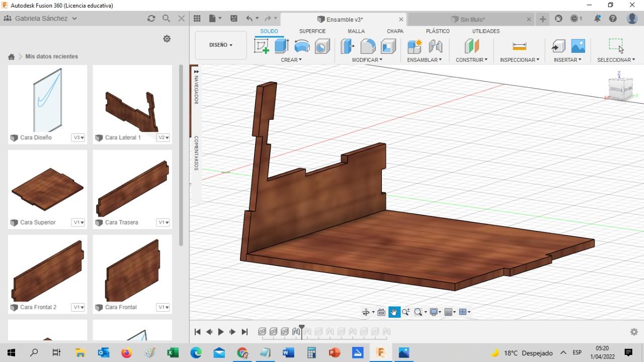Viewport: 644px width, 362px height.
Task: Expand the MODIFICAR menu
Action: click(367, 60)
